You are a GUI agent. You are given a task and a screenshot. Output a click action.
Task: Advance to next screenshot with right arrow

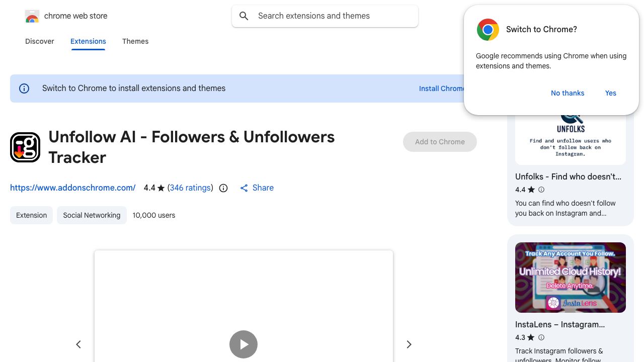click(409, 344)
